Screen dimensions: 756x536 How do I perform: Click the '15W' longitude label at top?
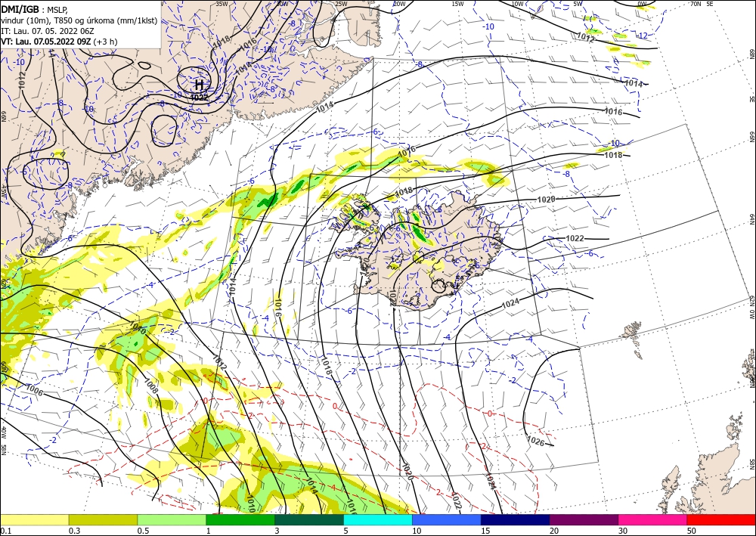coord(458,4)
